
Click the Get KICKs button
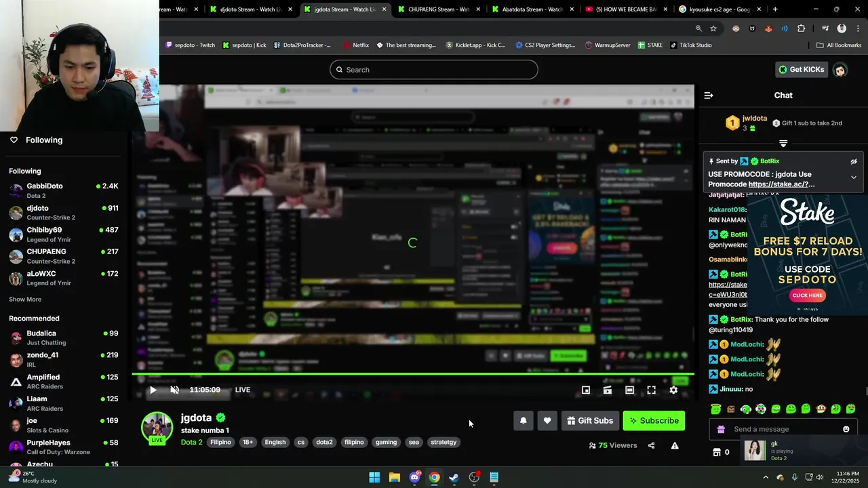[802, 69]
